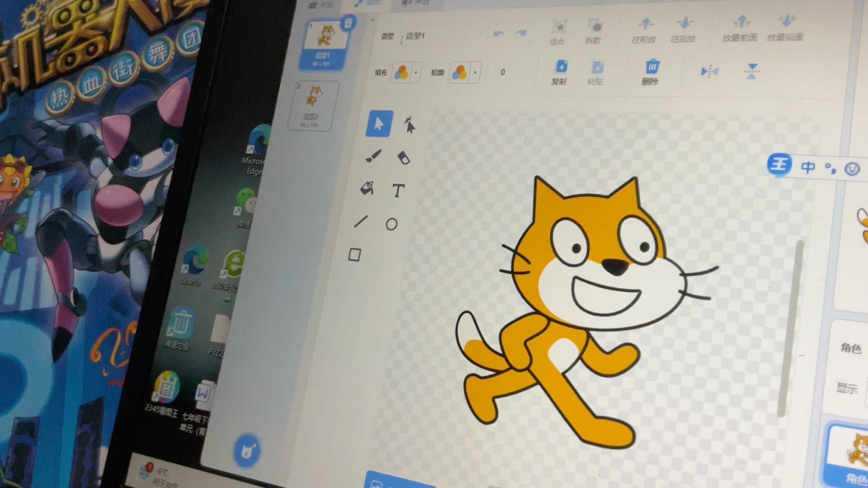Click the Forward (往前放) button

(645, 30)
